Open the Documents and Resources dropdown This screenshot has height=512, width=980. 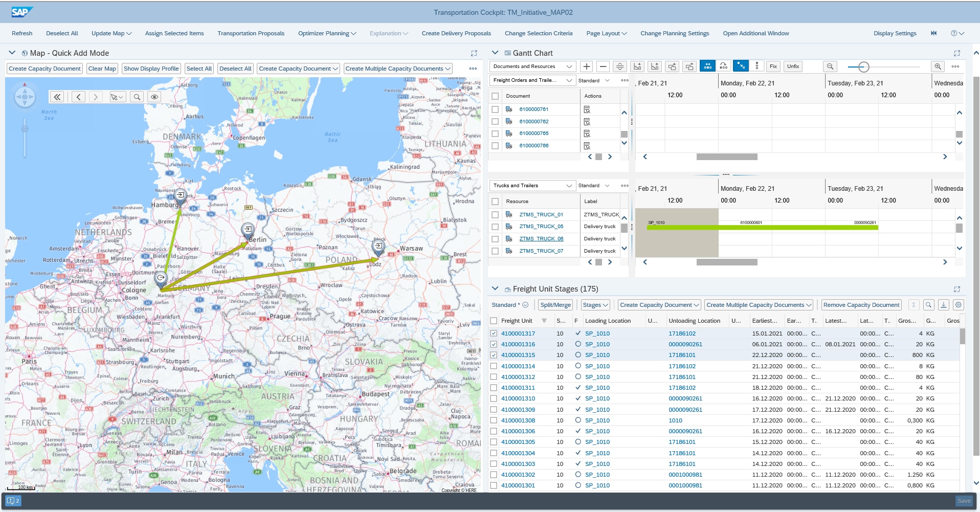point(532,66)
